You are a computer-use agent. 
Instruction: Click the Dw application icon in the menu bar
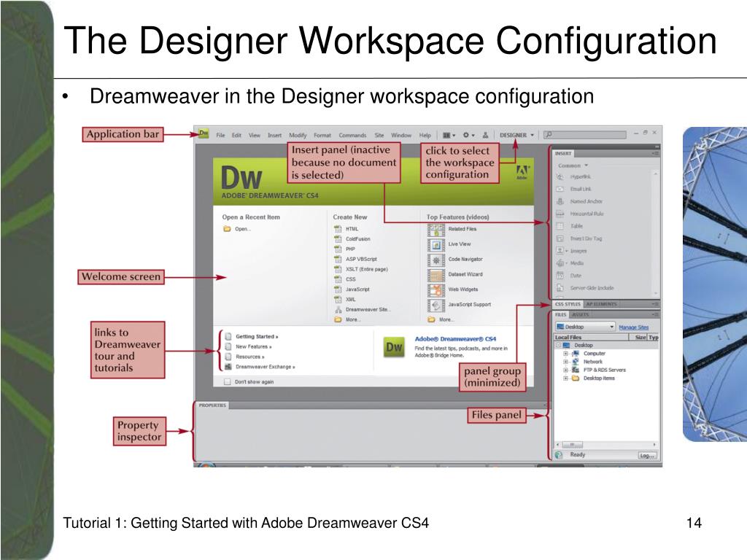tap(204, 134)
